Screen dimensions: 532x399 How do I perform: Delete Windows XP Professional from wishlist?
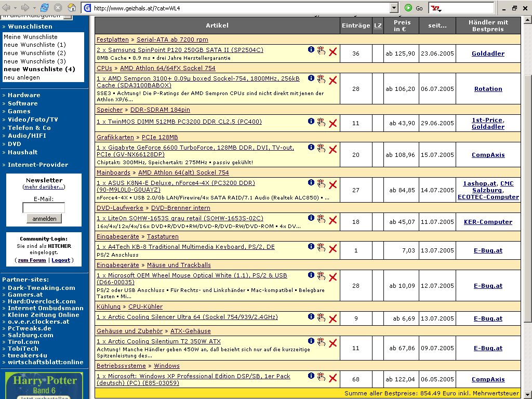(333, 378)
